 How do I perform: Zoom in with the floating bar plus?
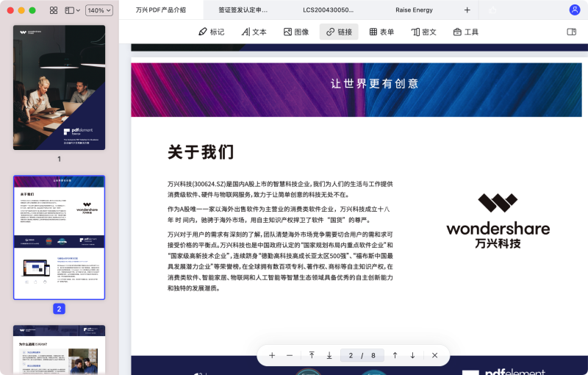(272, 355)
